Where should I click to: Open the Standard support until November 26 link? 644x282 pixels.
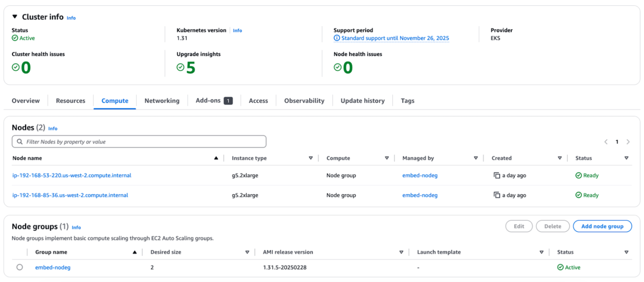[395, 38]
